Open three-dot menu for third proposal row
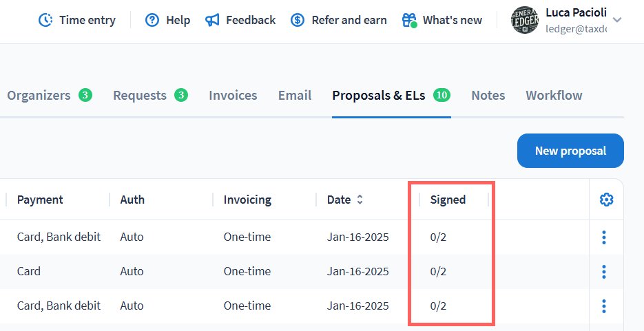Image resolution: width=644 pixels, height=331 pixels. click(604, 306)
